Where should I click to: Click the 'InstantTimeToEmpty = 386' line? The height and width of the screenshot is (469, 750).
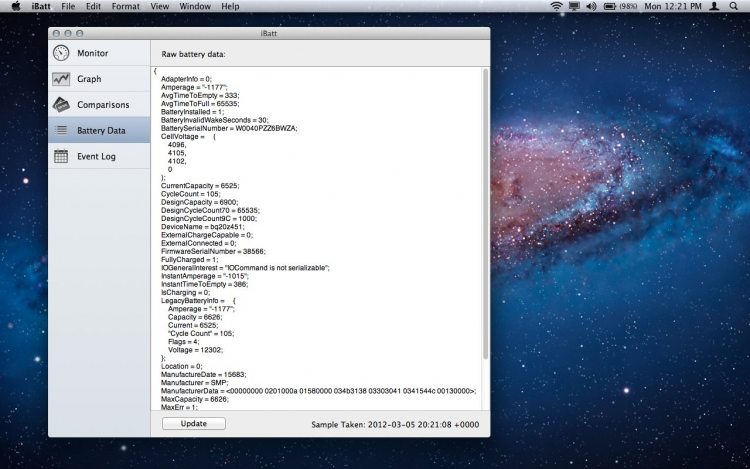(x=204, y=284)
